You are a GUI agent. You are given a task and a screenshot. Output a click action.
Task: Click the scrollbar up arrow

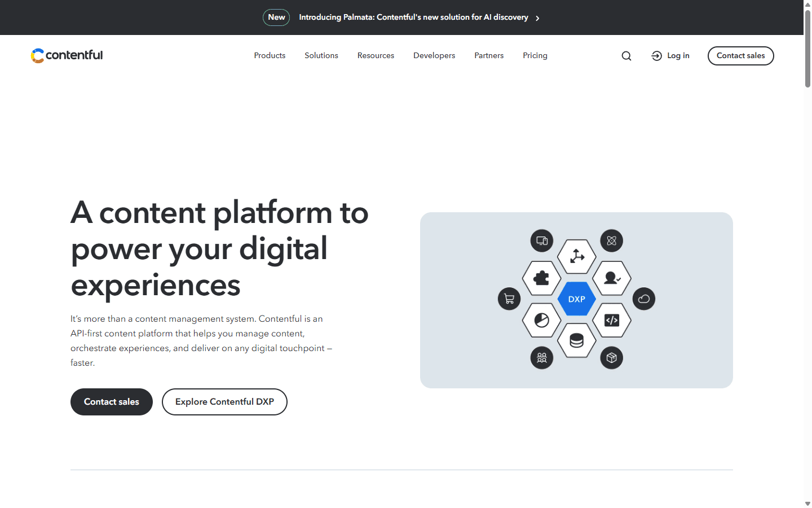807,4
